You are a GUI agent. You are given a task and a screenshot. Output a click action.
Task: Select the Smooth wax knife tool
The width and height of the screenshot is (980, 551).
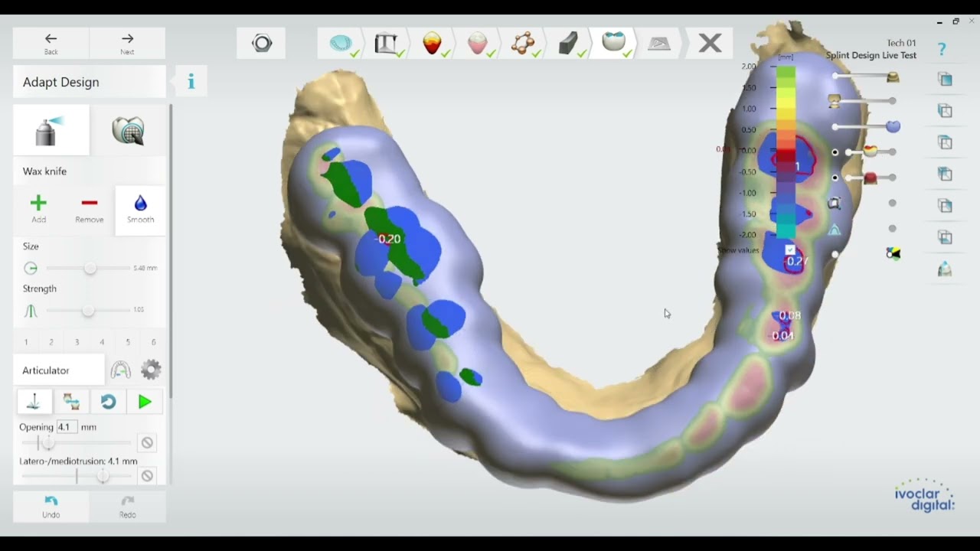pos(140,210)
